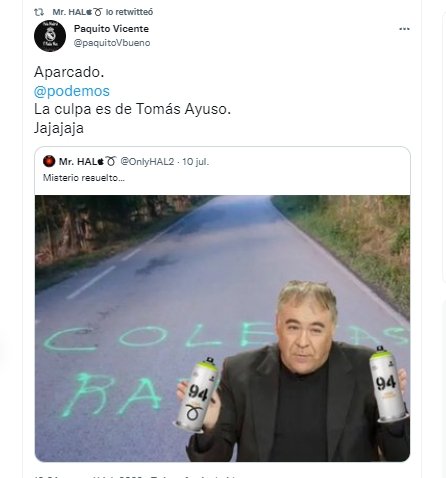Viewport: 446px width, 478px height.
Task: Click the retweet arrows icon above the tweet
Action: coord(39,12)
